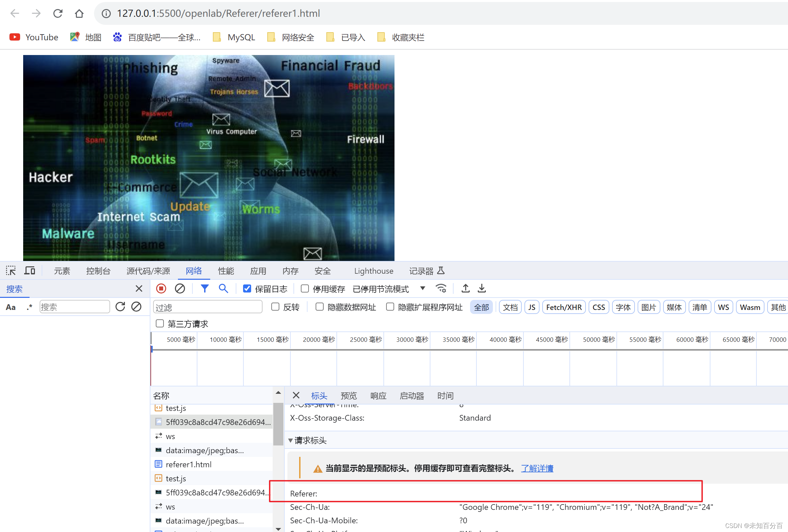Check 第三方请求 checkbox

[x=160, y=323]
